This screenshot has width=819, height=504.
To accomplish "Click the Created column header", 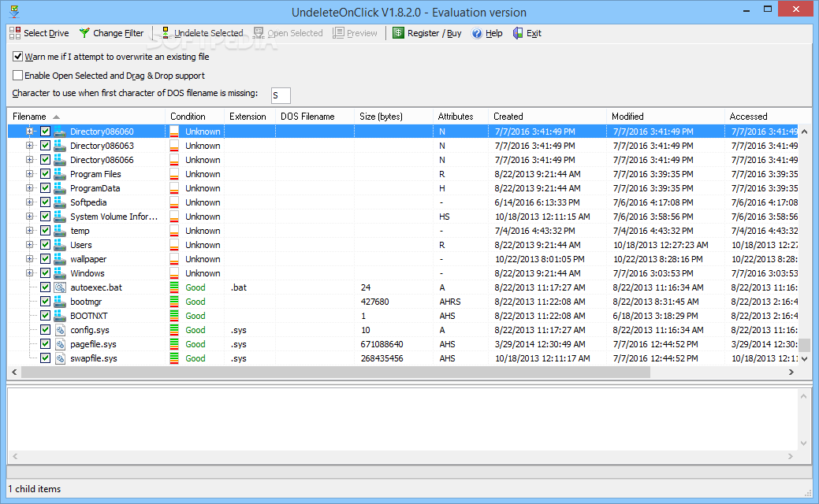I will pos(547,117).
